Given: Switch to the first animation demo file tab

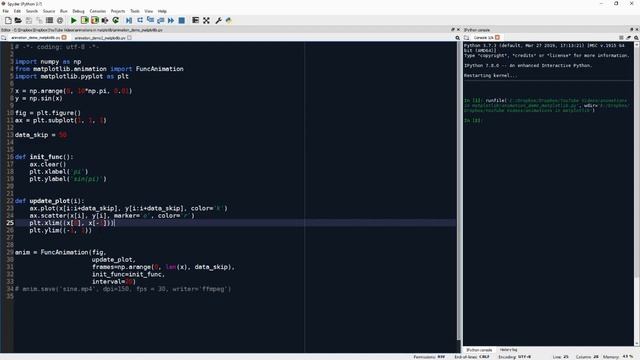Looking at the screenshot, I should pyautogui.click(x=36, y=38).
